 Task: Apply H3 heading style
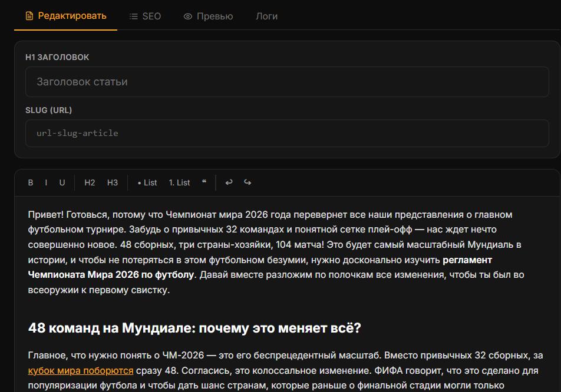pos(113,182)
